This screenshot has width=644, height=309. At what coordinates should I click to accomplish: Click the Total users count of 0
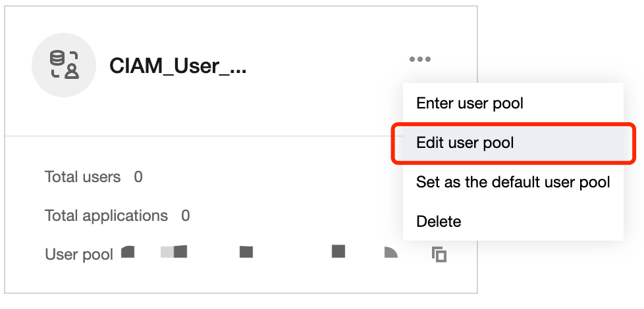pyautogui.click(x=138, y=177)
